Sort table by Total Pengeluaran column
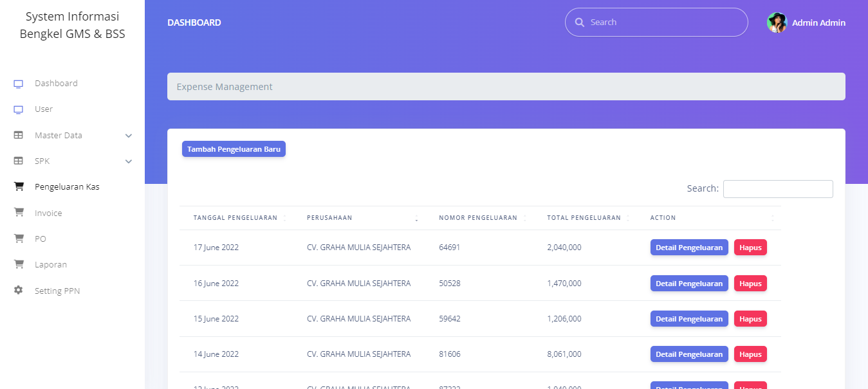 [x=584, y=218]
